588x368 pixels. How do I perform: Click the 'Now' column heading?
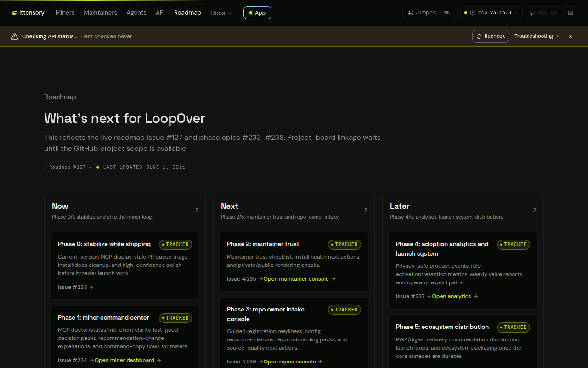pos(60,206)
